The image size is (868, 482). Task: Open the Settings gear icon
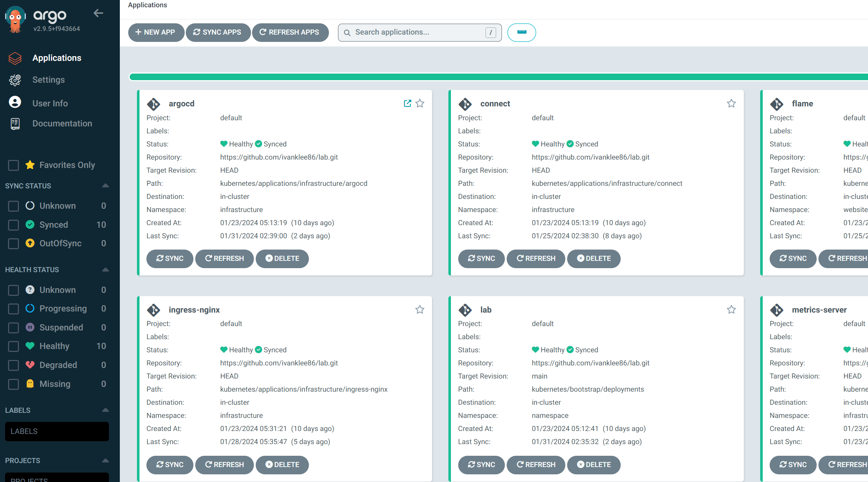[15, 80]
